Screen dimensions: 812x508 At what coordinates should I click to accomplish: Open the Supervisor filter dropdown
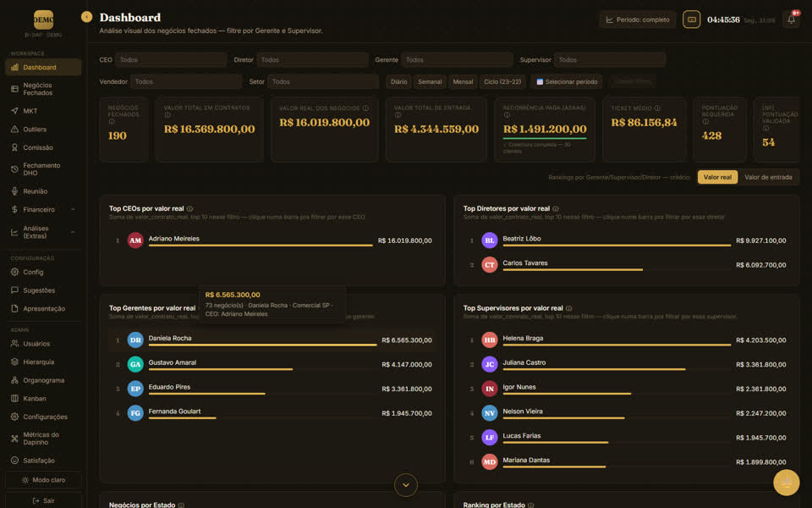point(610,60)
